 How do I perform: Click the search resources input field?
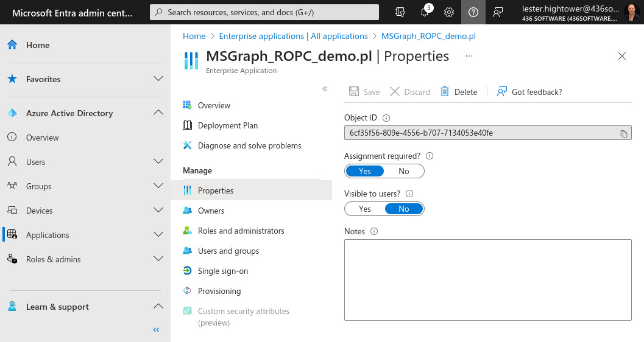tap(264, 12)
